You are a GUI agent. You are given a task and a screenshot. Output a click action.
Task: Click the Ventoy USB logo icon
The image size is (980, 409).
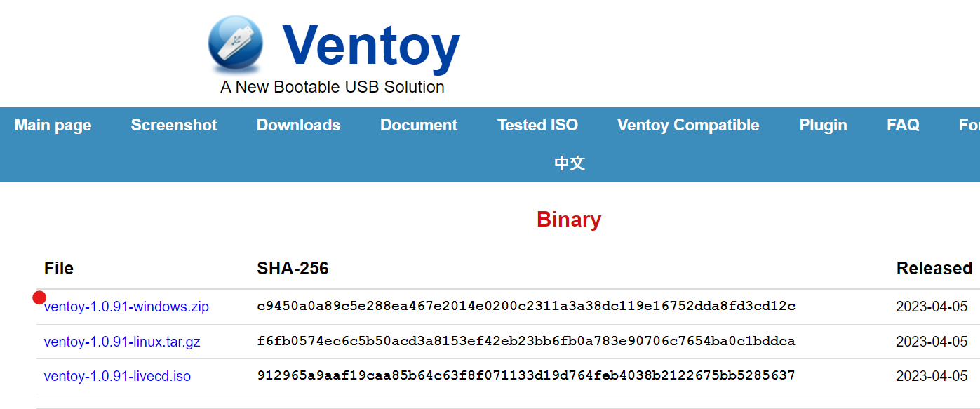pyautogui.click(x=234, y=43)
